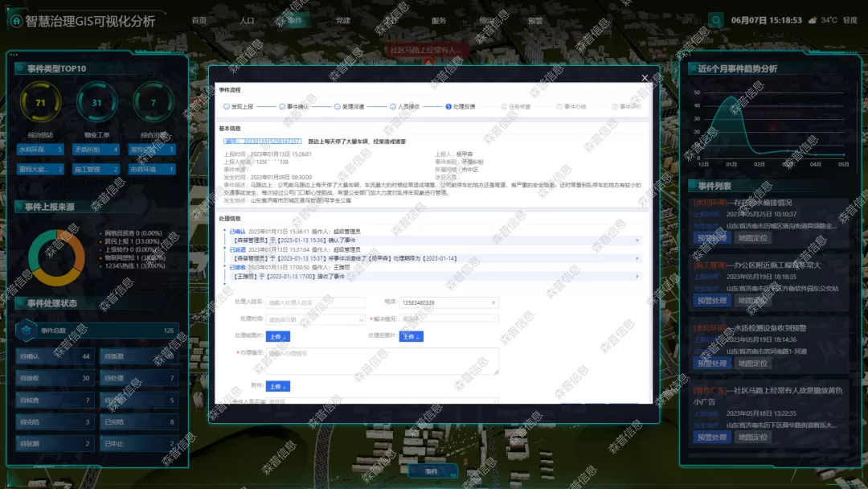Click the 水利环保 5 event type tag
868x489 pixels.
[x=40, y=150]
